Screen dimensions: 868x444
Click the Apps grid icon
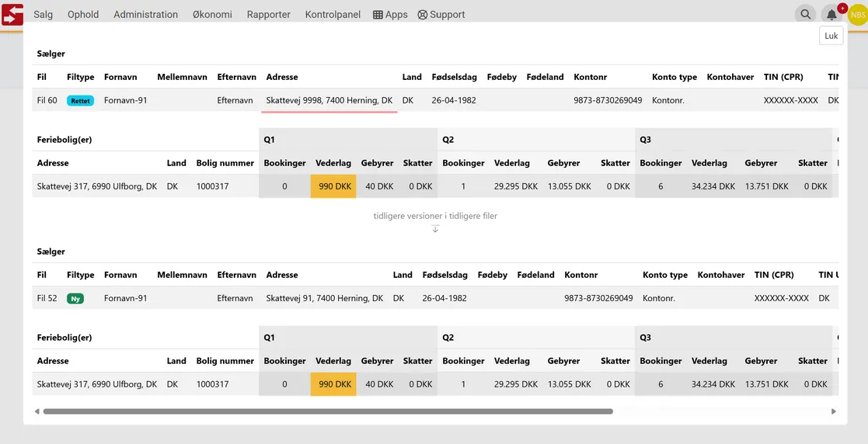378,15
